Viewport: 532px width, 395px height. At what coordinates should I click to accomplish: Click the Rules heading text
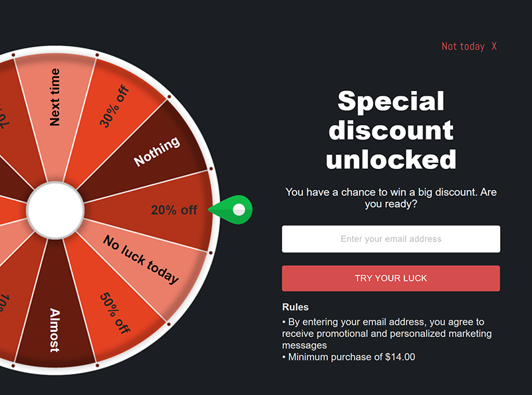(x=295, y=307)
